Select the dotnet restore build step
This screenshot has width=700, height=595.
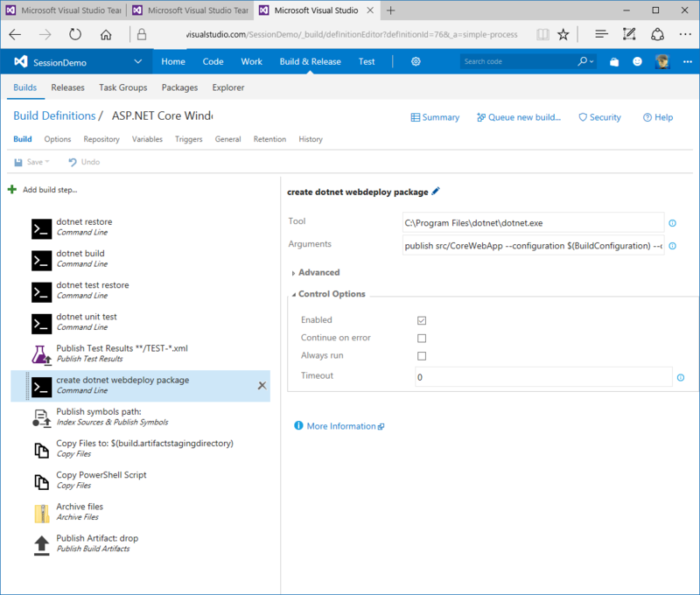140,227
